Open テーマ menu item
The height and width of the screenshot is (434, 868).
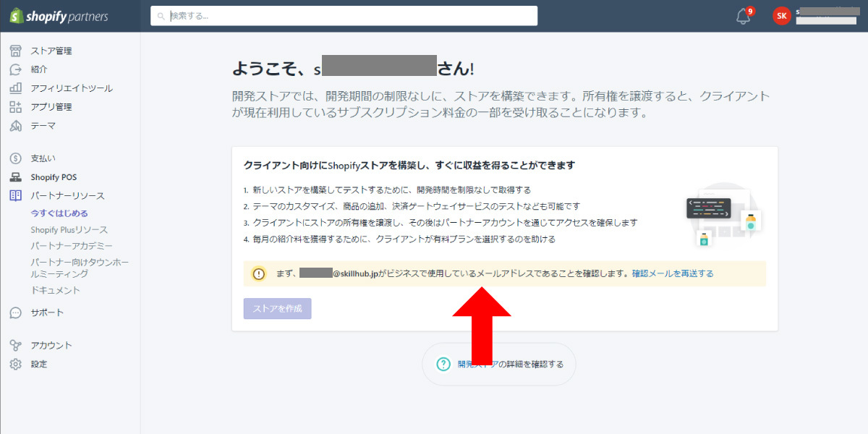click(43, 126)
